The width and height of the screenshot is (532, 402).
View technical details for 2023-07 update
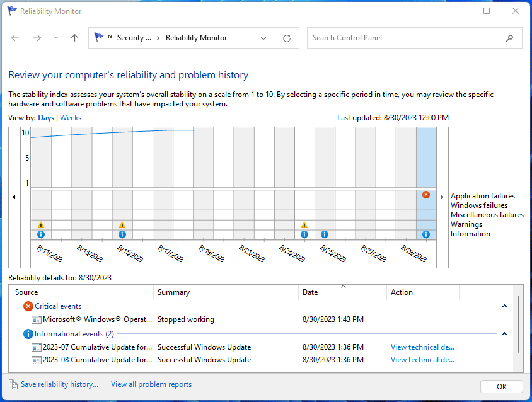pyautogui.click(x=422, y=347)
